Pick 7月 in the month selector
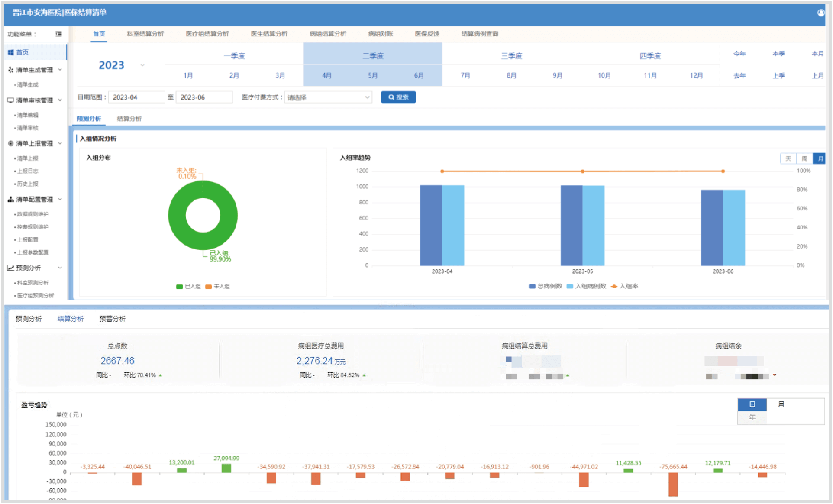 pyautogui.click(x=465, y=75)
